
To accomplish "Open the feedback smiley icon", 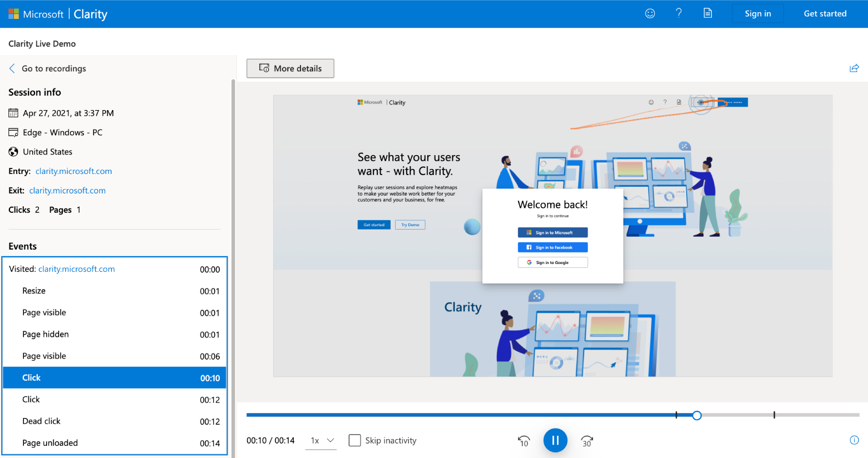I will click(x=650, y=13).
